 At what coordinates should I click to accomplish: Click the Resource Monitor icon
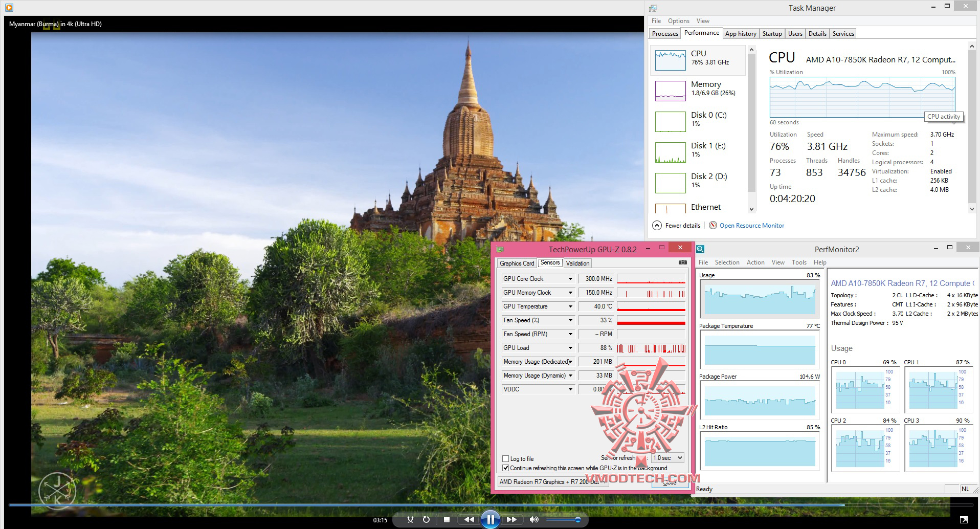point(713,225)
